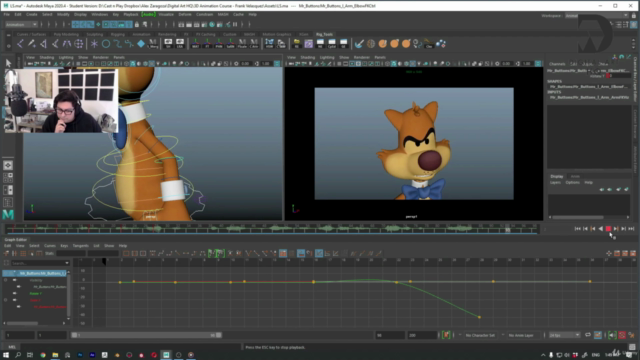The width and height of the screenshot is (640, 360).
Task: Open the Workspace selector dropdown
Action: pos(596,16)
